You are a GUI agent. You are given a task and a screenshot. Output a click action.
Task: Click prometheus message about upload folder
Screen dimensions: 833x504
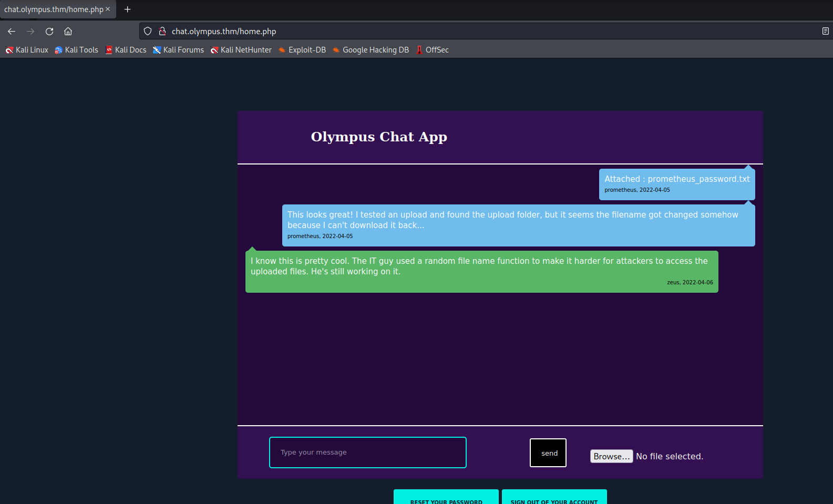pos(519,225)
